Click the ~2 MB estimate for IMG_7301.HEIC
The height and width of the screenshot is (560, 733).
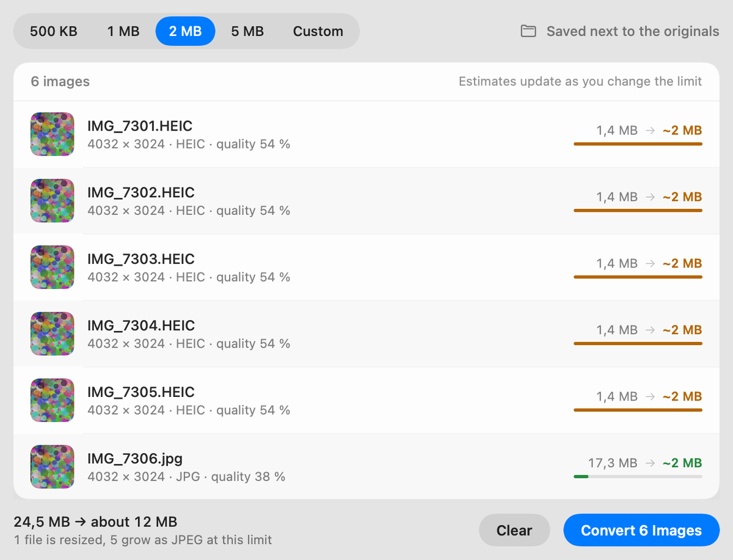682,130
